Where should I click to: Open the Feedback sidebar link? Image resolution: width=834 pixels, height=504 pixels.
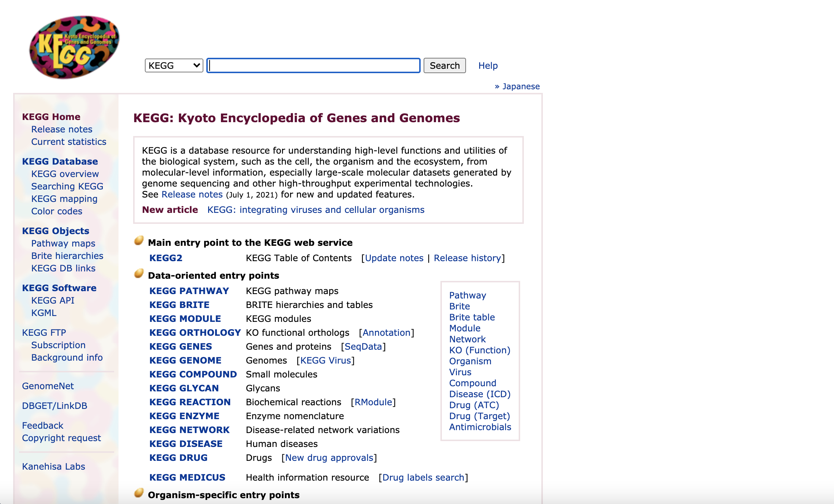tap(43, 425)
